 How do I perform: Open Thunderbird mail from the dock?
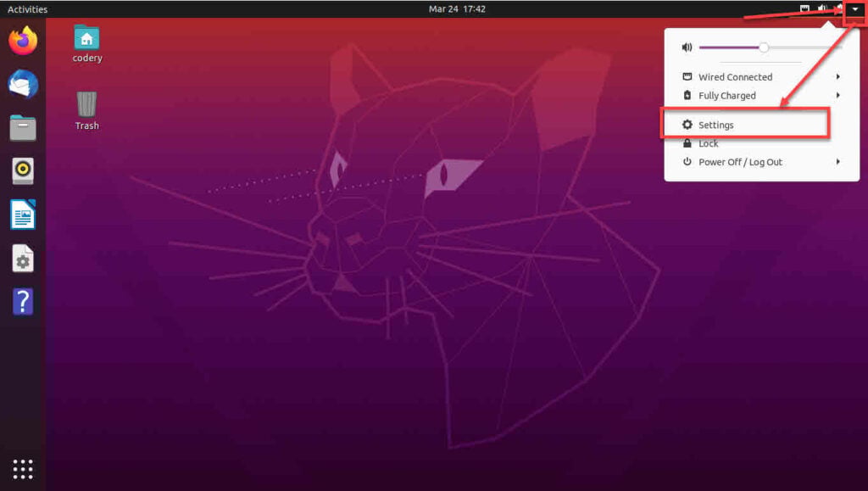[23, 84]
